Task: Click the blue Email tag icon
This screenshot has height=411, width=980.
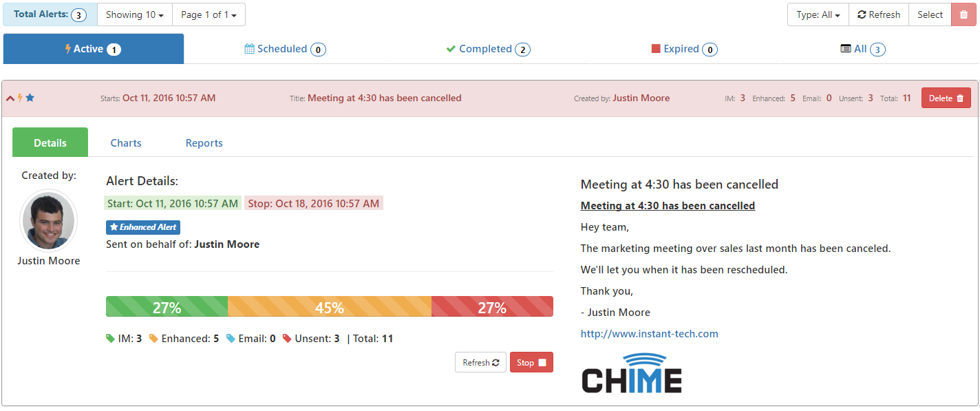Action: point(231,339)
